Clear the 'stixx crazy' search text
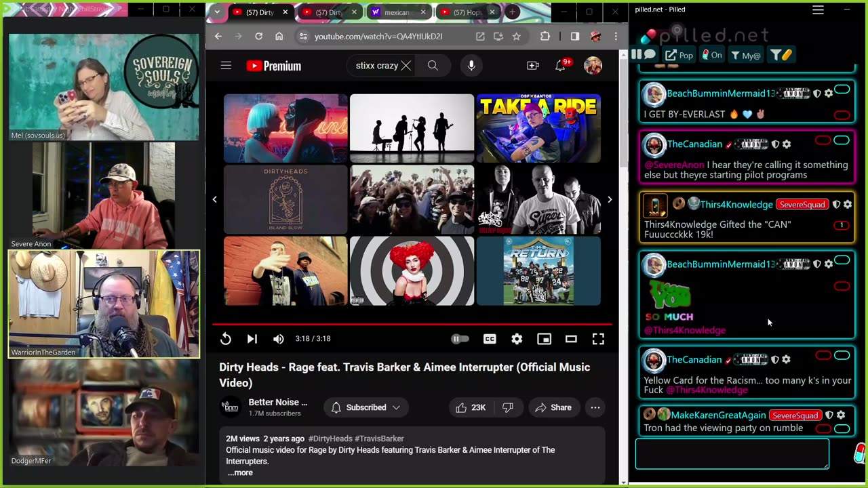This screenshot has width=868, height=488. (x=406, y=66)
